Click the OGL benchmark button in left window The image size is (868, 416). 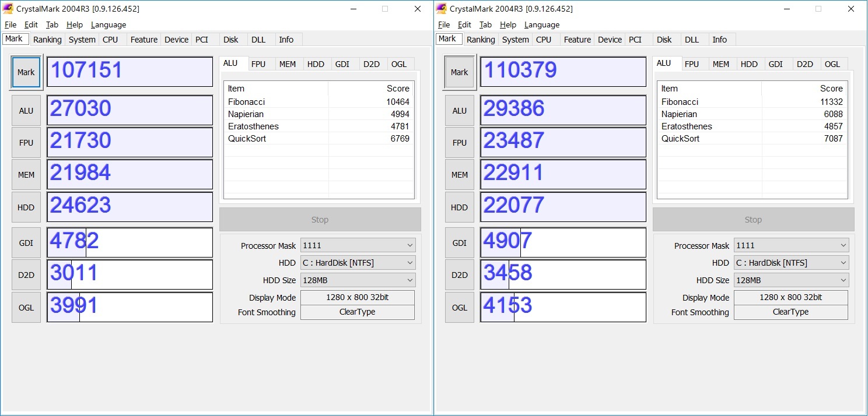[26, 307]
